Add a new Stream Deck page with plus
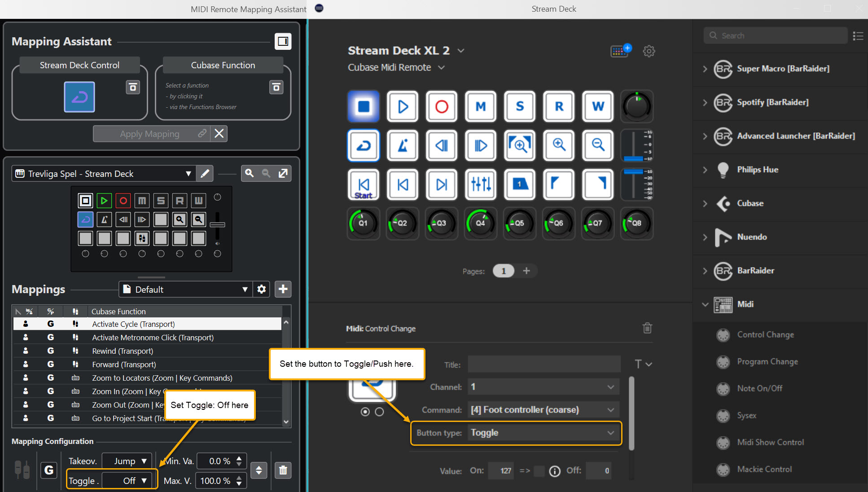Viewport: 868px width, 492px height. [x=526, y=271]
